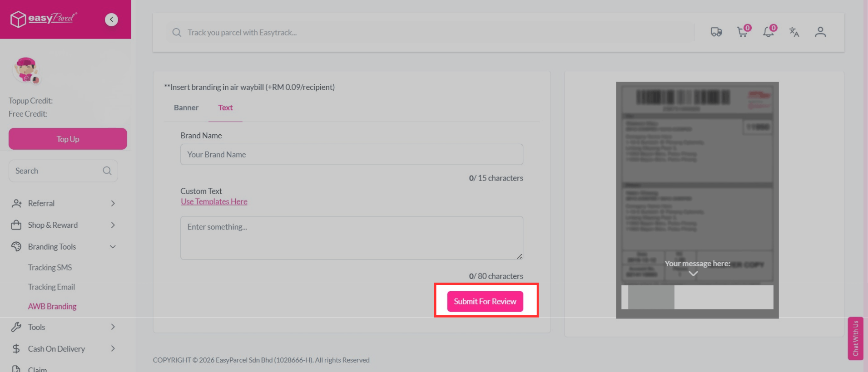Screen dimensions: 868x372
Task: Click the Brand Name input field
Action: click(x=352, y=155)
